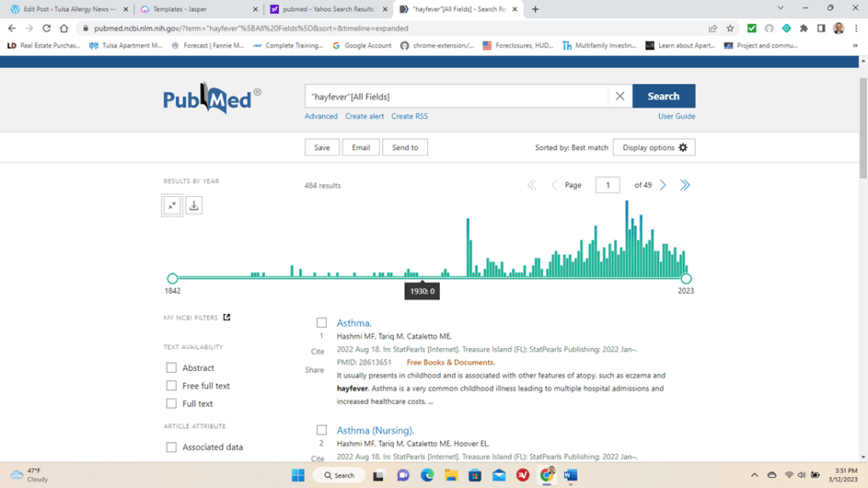Switch to Edit Post Tulsa Allergy tab
Image resolution: width=868 pixels, height=488 pixels.
[67, 9]
